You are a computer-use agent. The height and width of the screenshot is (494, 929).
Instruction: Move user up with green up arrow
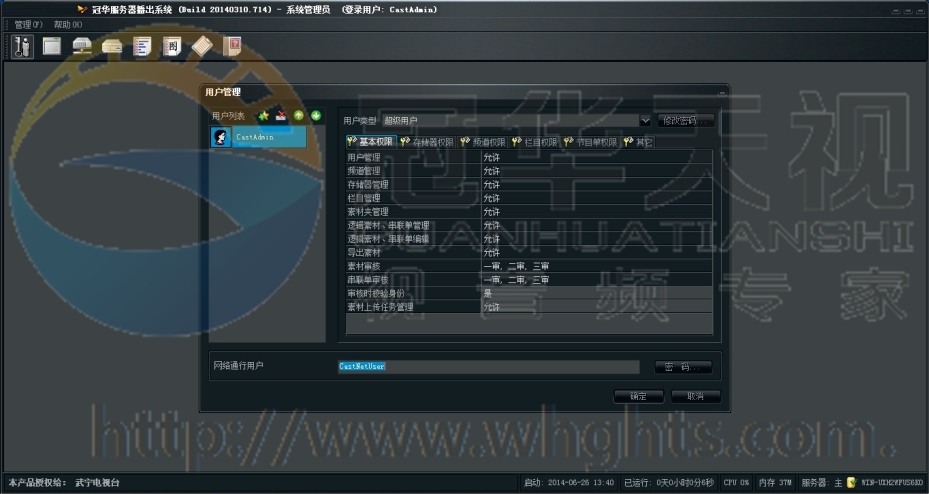click(x=299, y=116)
